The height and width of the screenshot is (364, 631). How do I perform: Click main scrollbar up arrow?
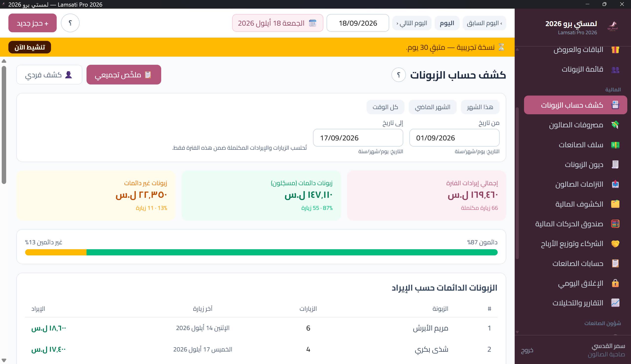coord(4,61)
